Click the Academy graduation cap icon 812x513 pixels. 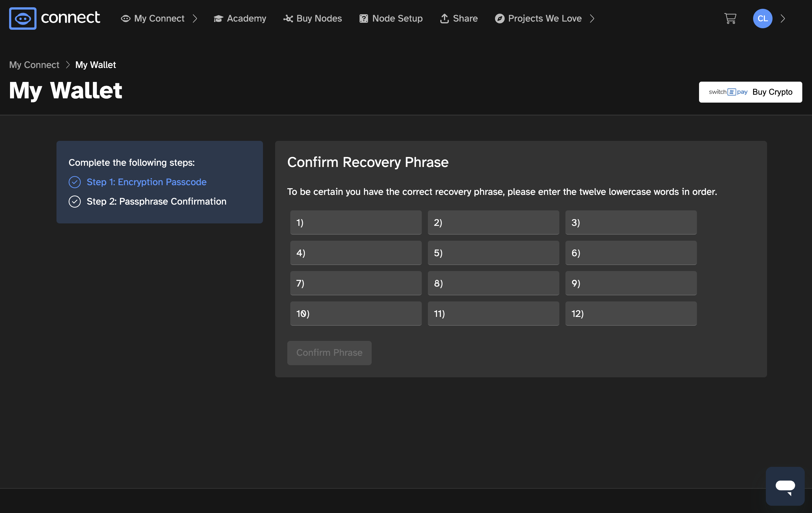click(x=218, y=19)
